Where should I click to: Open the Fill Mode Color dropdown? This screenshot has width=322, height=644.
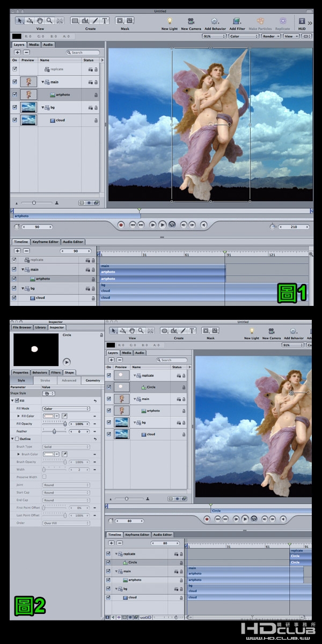click(65, 408)
